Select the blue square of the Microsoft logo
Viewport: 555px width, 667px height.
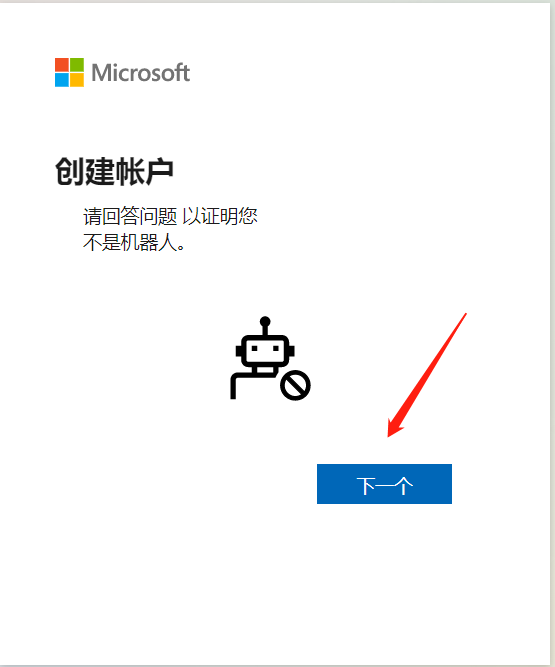pyautogui.click(x=62, y=80)
